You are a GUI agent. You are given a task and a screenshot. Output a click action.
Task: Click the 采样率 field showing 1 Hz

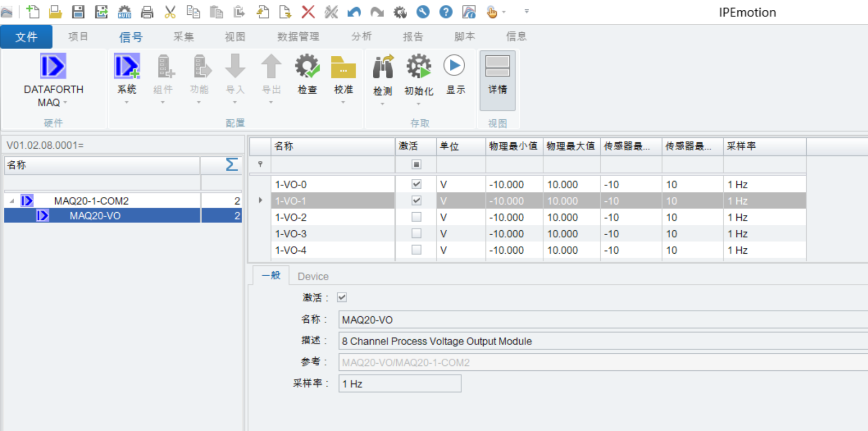400,383
